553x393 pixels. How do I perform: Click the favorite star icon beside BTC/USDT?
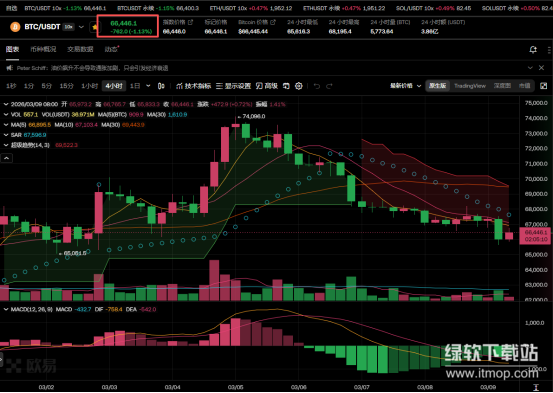[95, 27]
